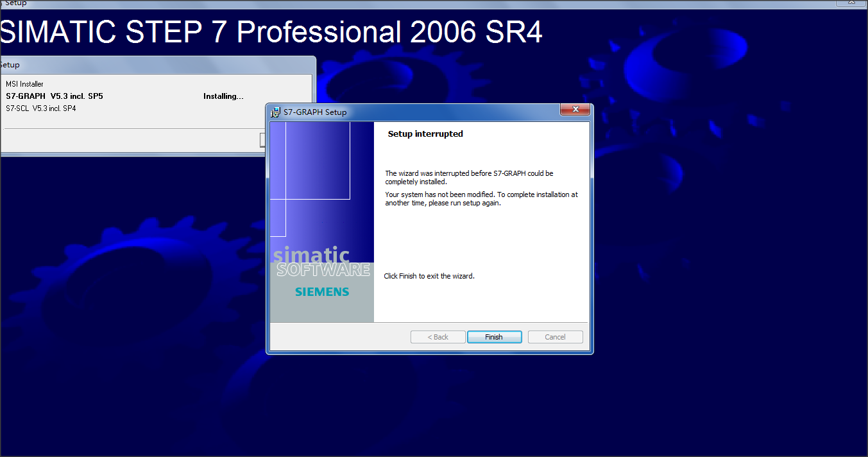Click the SIMATIC STEP 7 Professional heading
Image resolution: width=868 pixels, height=457 pixels.
tap(271, 33)
